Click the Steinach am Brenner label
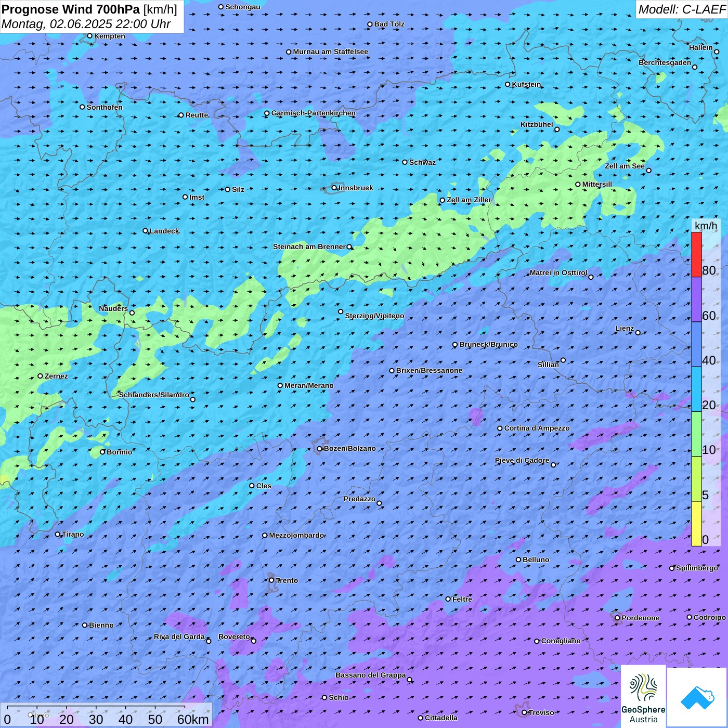The height and width of the screenshot is (728, 728). tap(309, 246)
